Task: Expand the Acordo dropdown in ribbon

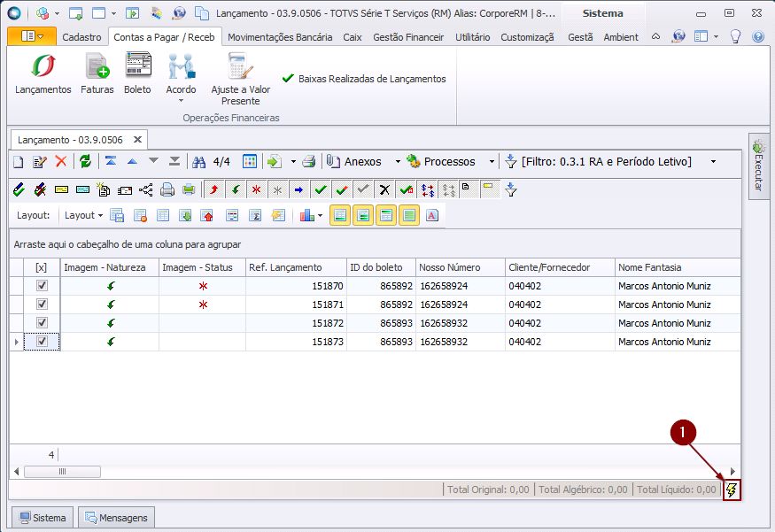Action: 181,100
